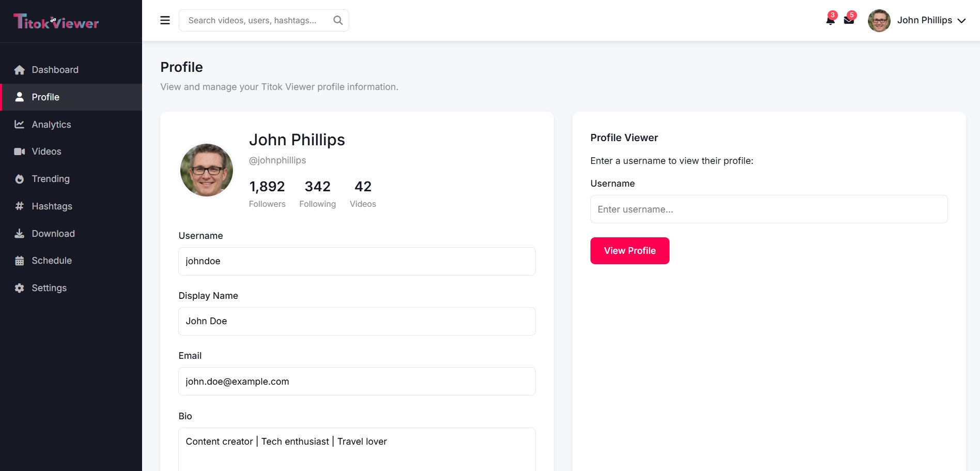
Task: Click John Phillips profile avatar
Action: coord(206,170)
